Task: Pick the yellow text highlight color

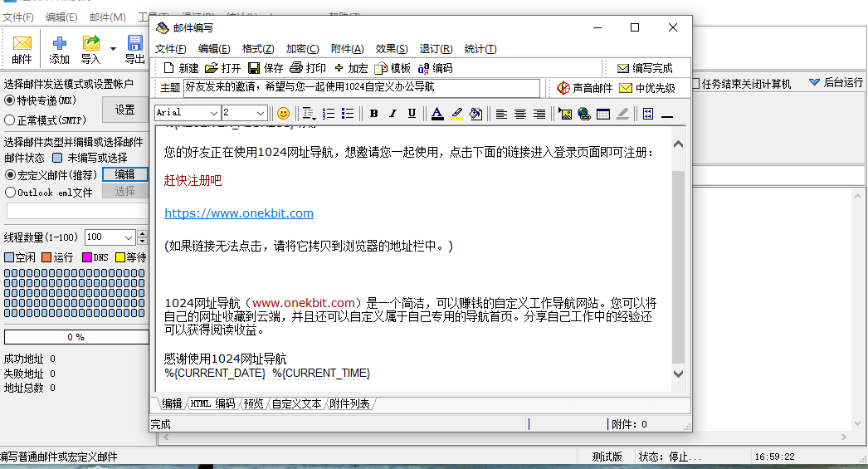Action: pyautogui.click(x=456, y=114)
